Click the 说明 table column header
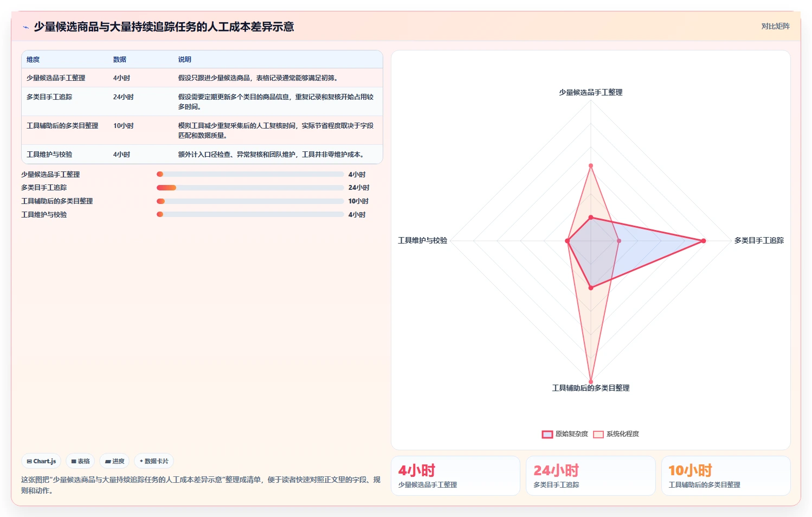This screenshot has height=517, width=812. coord(185,60)
